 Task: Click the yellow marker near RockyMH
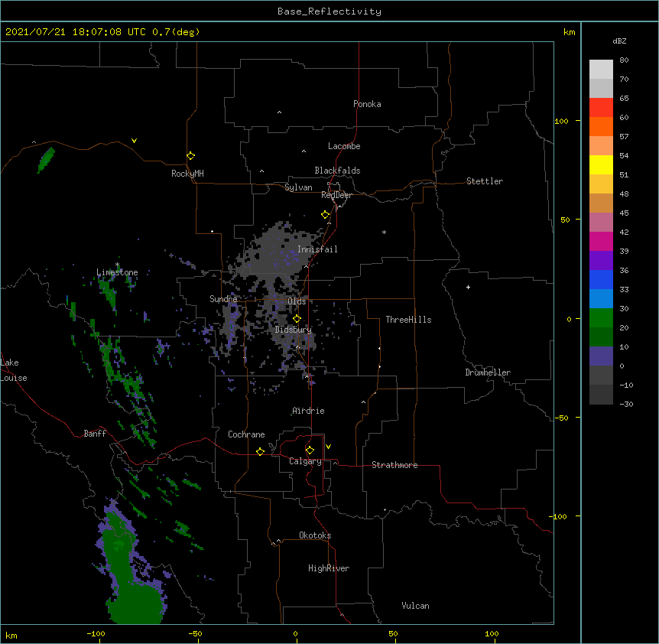point(190,155)
